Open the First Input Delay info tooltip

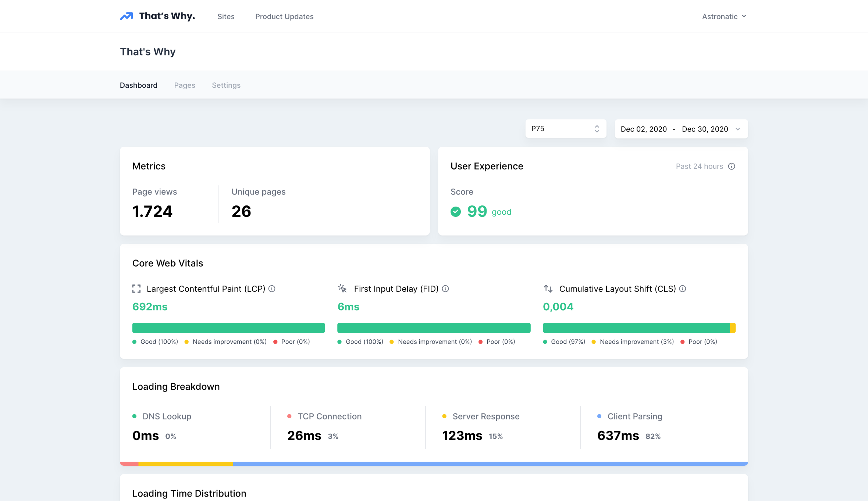pyautogui.click(x=446, y=289)
